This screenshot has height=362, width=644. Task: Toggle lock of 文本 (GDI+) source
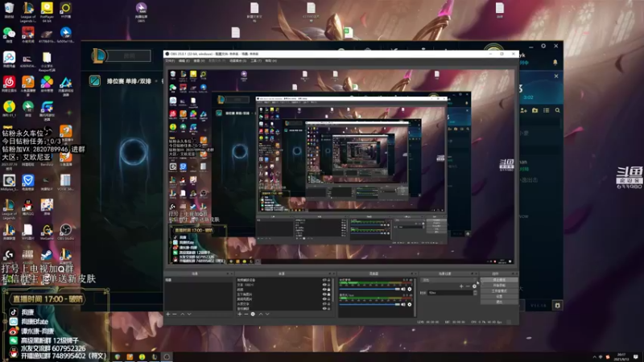click(x=329, y=285)
